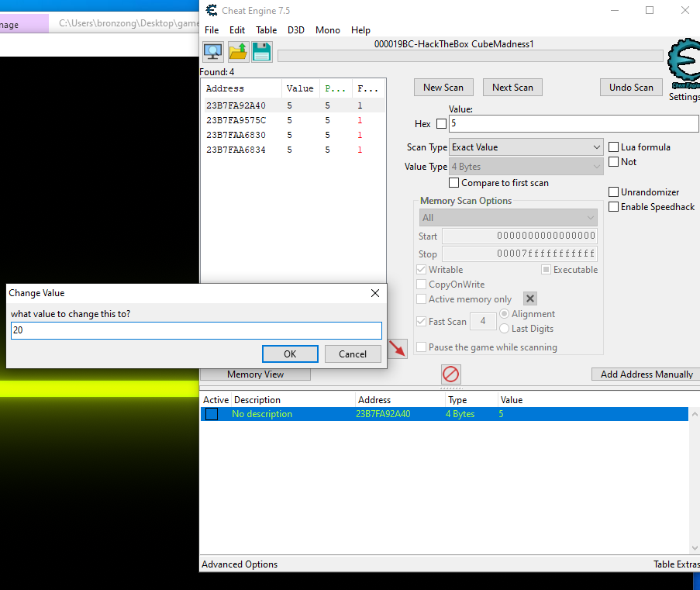Click the Next Scan button
The height and width of the screenshot is (590, 700).
click(512, 88)
